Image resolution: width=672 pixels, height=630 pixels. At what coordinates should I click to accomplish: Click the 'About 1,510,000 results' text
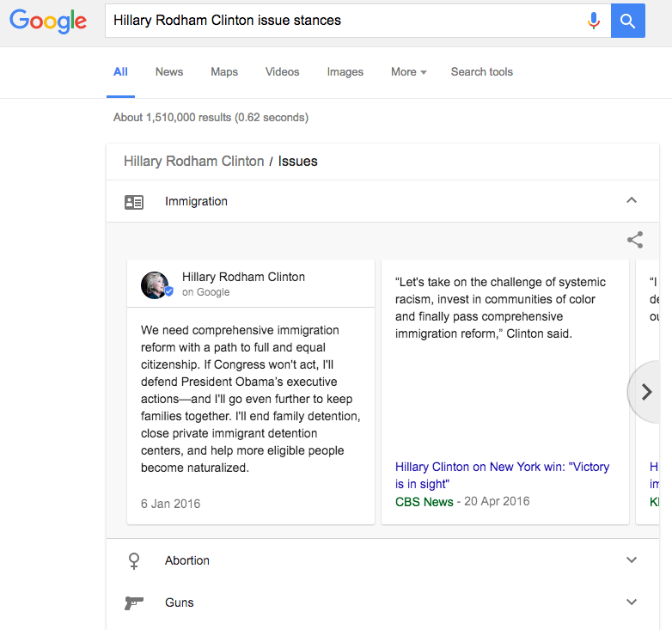coord(211,118)
